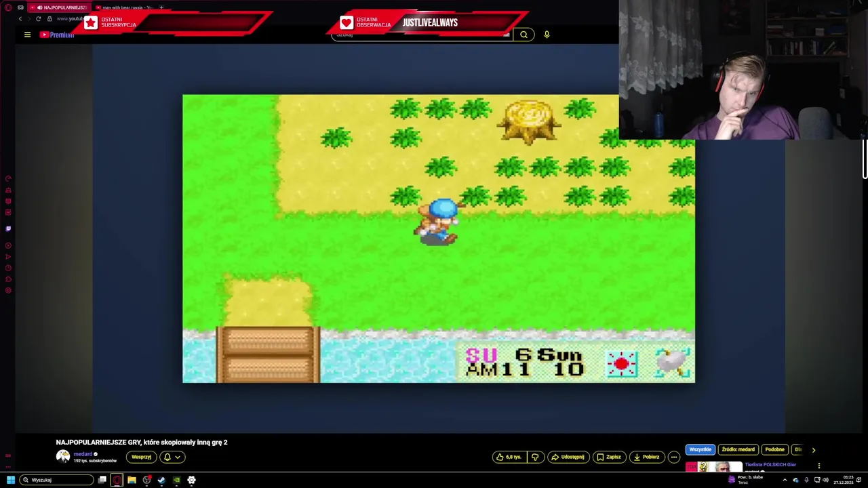The height and width of the screenshot is (488, 868).
Task: Dislike the video with thumbs down
Action: coord(535,457)
